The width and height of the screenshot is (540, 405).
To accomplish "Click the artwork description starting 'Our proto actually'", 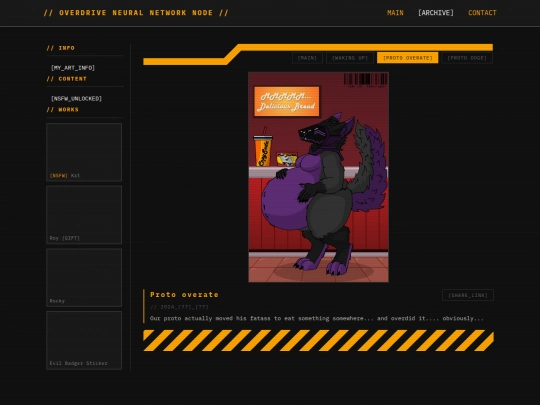I will click(317, 318).
